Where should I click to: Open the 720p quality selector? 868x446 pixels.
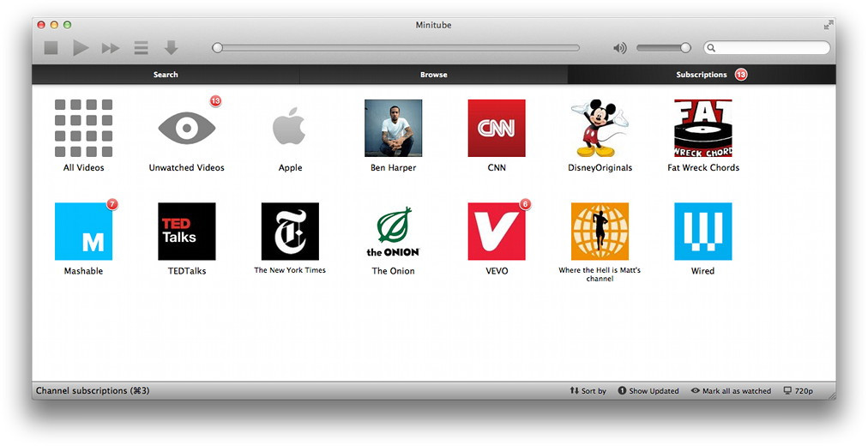pyautogui.click(x=799, y=390)
